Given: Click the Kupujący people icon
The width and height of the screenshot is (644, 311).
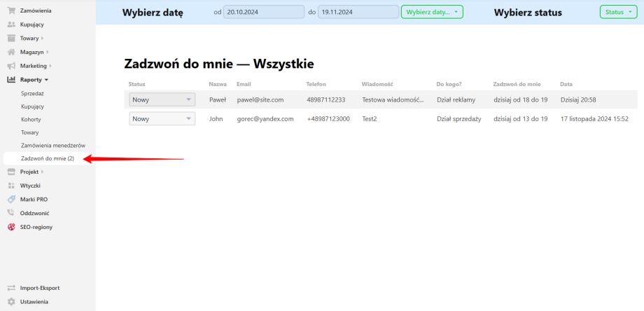Looking at the screenshot, I should [x=11, y=25].
